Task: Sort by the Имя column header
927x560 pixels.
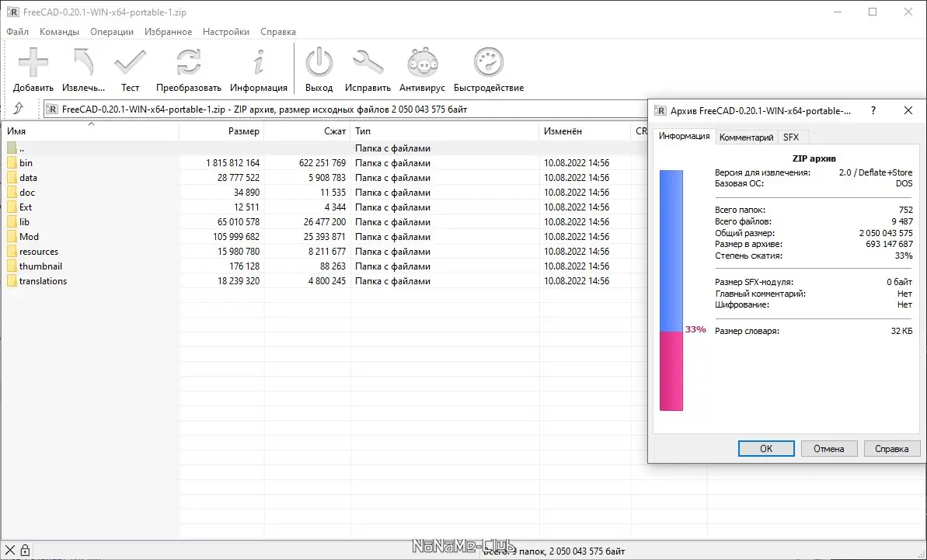Action: coord(90,131)
